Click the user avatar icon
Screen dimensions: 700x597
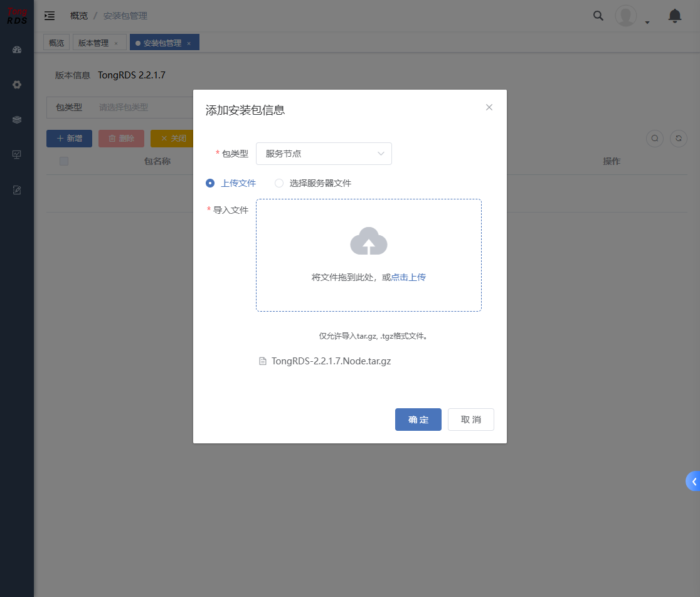click(626, 16)
